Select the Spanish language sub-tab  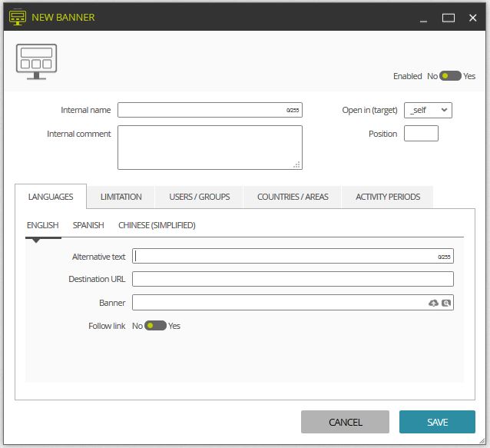pos(88,225)
